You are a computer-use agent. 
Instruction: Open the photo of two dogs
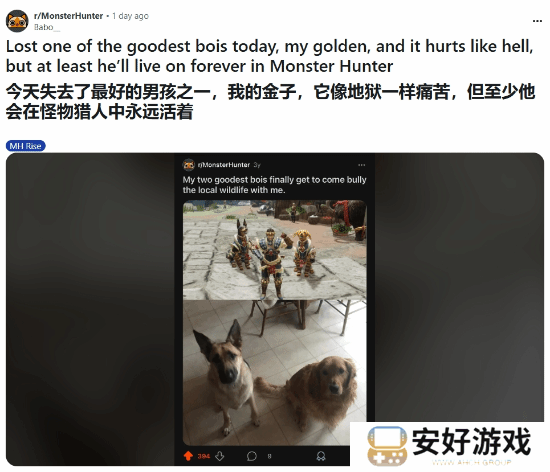tap(275, 372)
